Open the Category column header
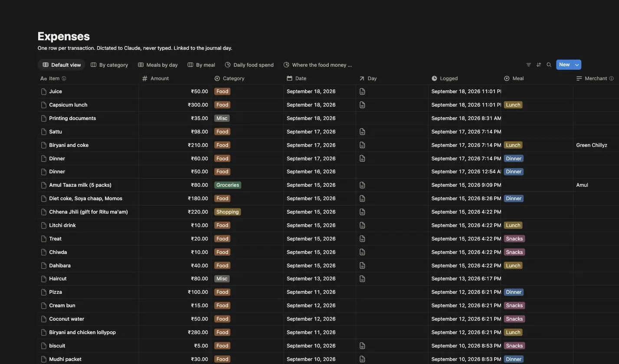 [x=247, y=78]
